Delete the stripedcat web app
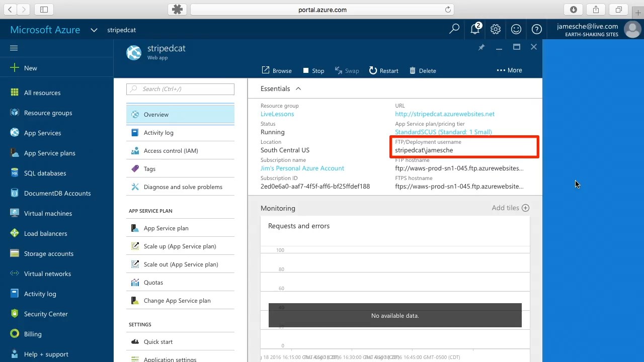 (423, 70)
